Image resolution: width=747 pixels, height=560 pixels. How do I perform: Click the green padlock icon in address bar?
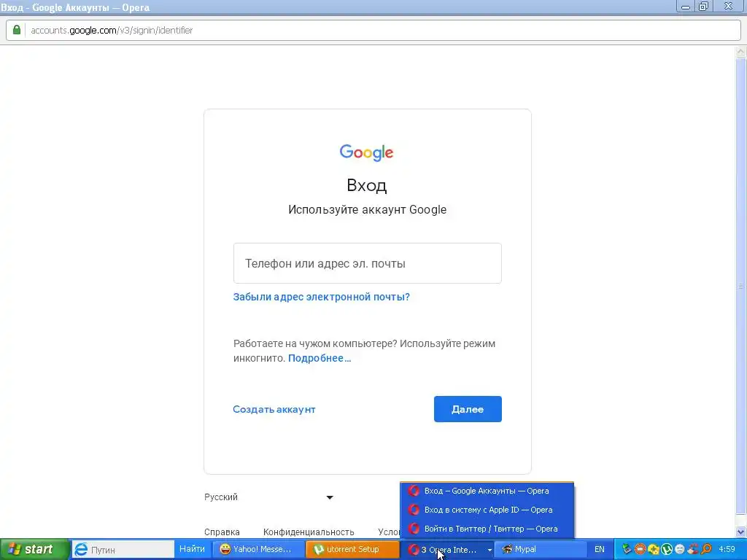(x=17, y=30)
